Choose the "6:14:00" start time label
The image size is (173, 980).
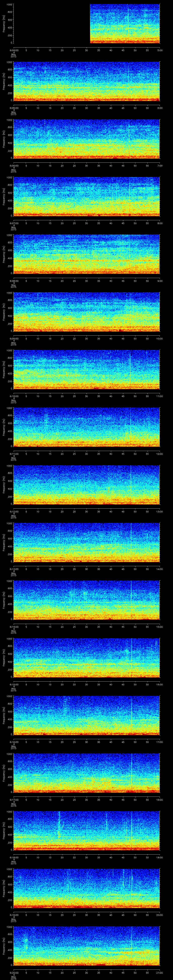(14, 627)
